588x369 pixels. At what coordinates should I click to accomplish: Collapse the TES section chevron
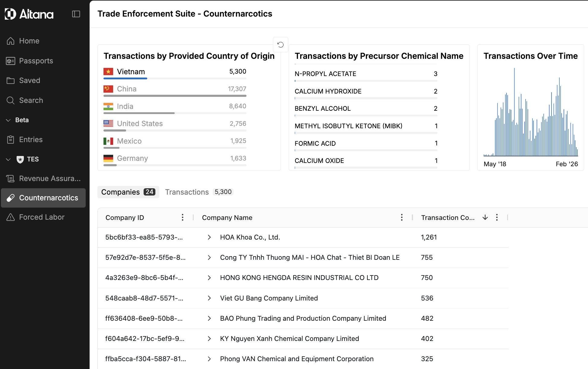click(8, 159)
